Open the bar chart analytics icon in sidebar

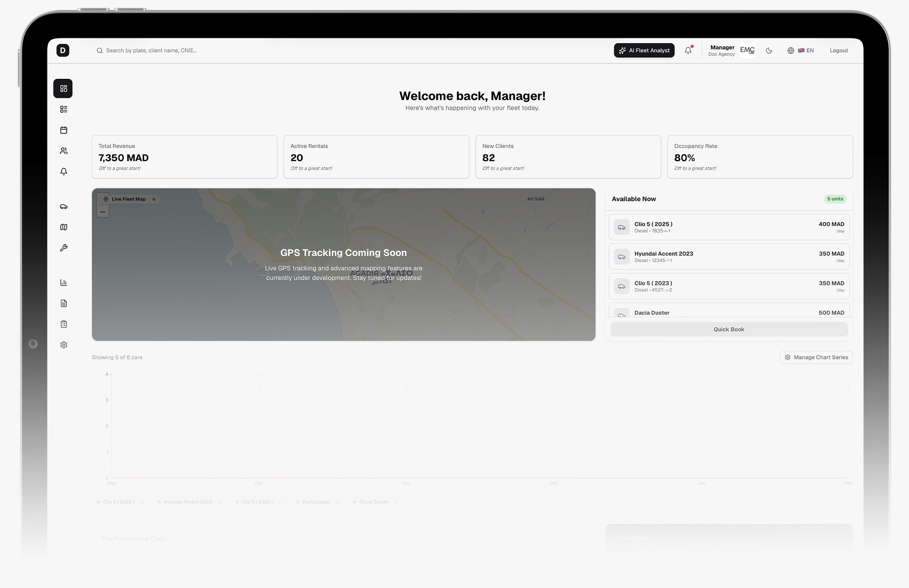coord(63,283)
